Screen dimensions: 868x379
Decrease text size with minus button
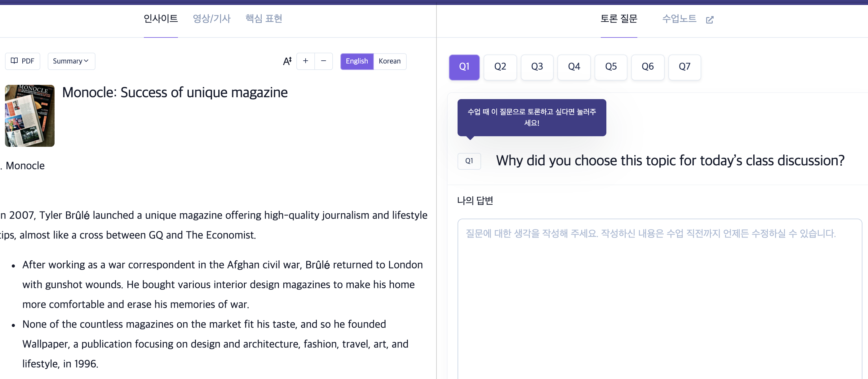[x=323, y=61]
